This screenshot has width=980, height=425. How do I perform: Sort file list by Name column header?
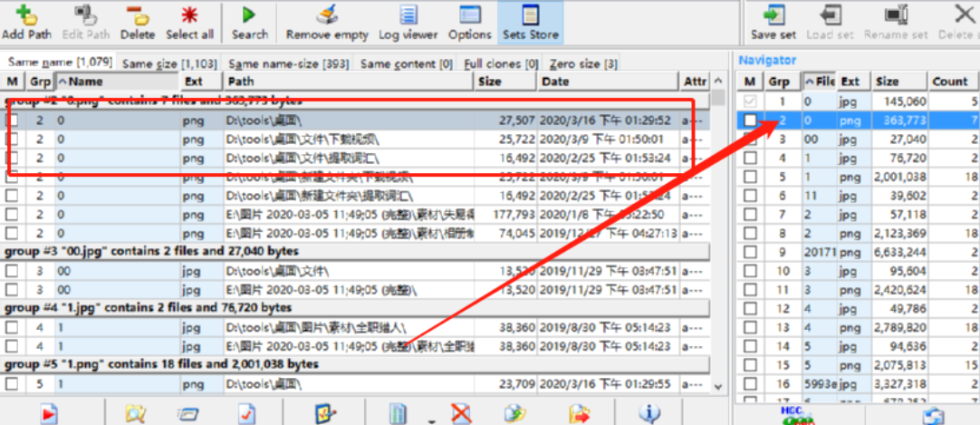coord(118,82)
